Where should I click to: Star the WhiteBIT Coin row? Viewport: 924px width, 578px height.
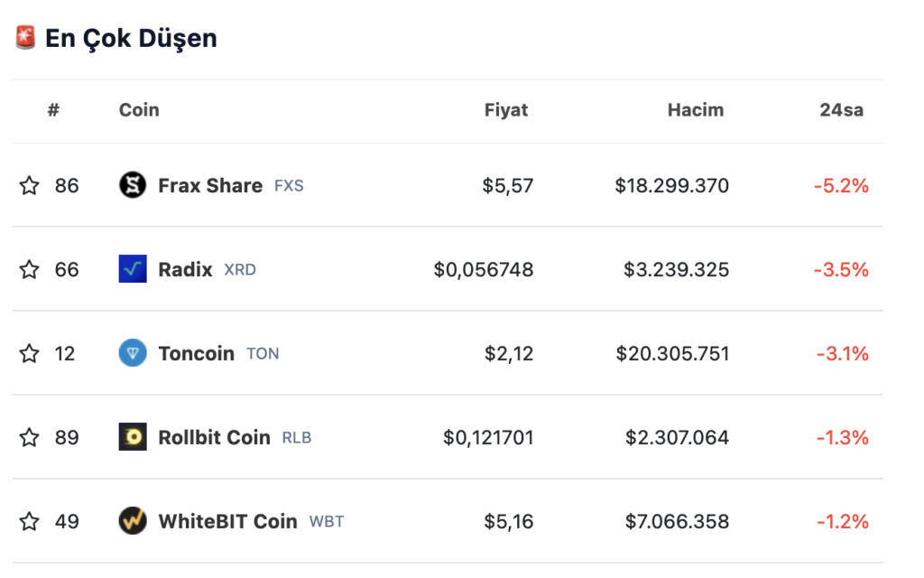tap(30, 521)
